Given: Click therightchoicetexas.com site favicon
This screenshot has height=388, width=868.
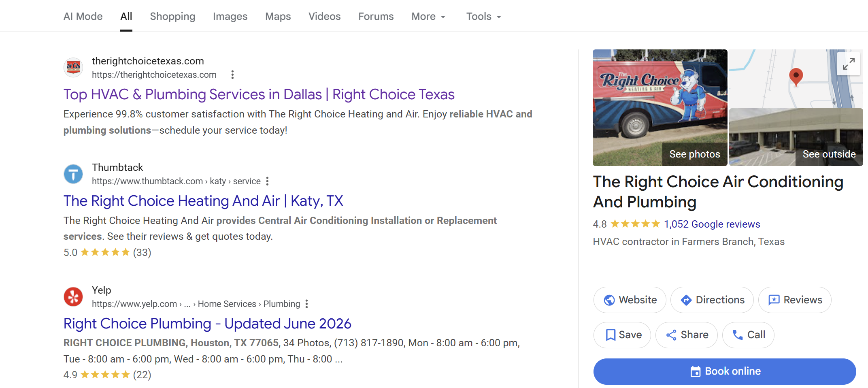Looking at the screenshot, I should (73, 67).
